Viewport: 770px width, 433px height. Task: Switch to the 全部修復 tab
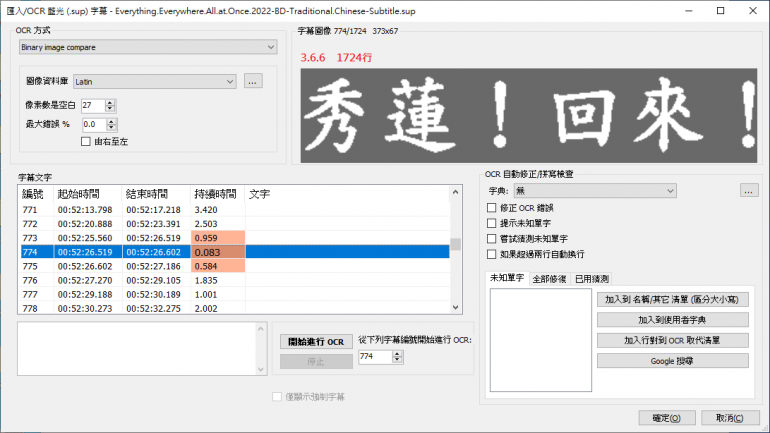550,279
